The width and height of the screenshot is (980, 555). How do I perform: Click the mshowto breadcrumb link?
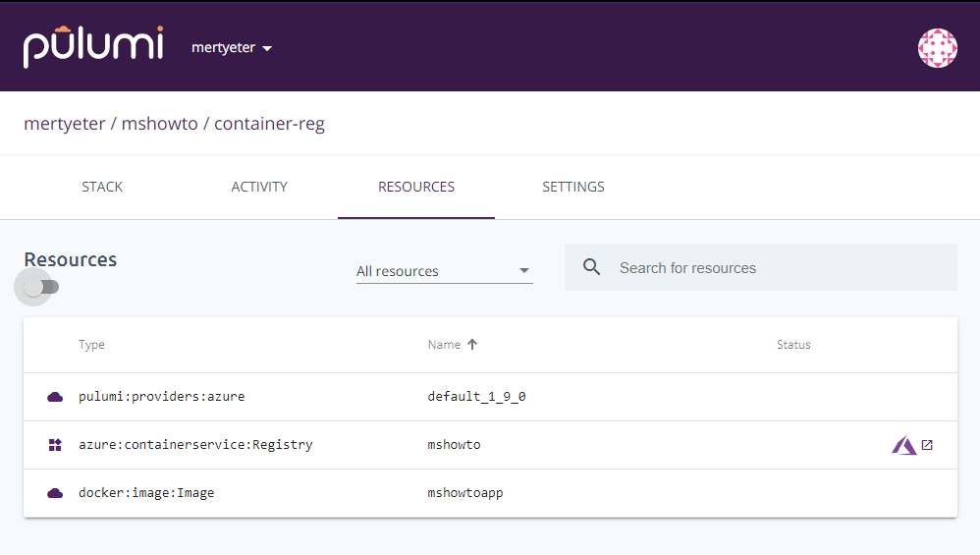[159, 124]
